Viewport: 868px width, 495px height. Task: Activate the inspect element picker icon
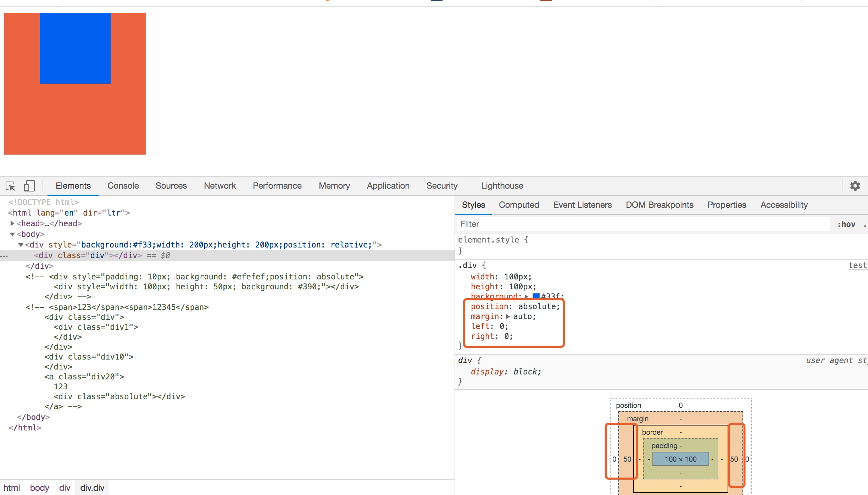11,186
